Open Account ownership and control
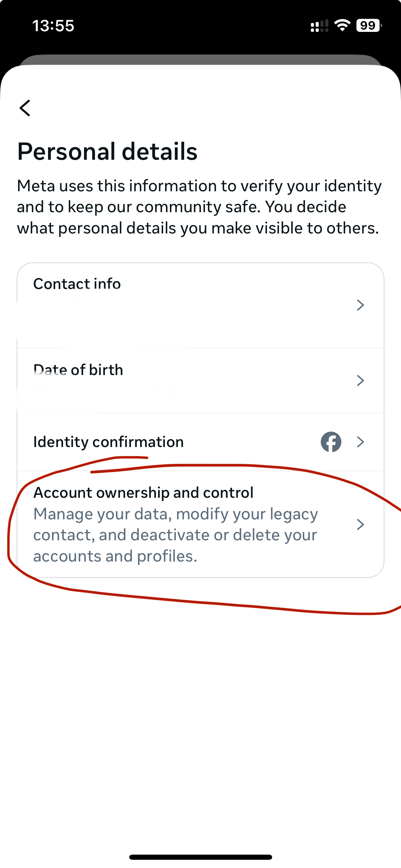Screen dimensions: 401x868 [x=200, y=524]
